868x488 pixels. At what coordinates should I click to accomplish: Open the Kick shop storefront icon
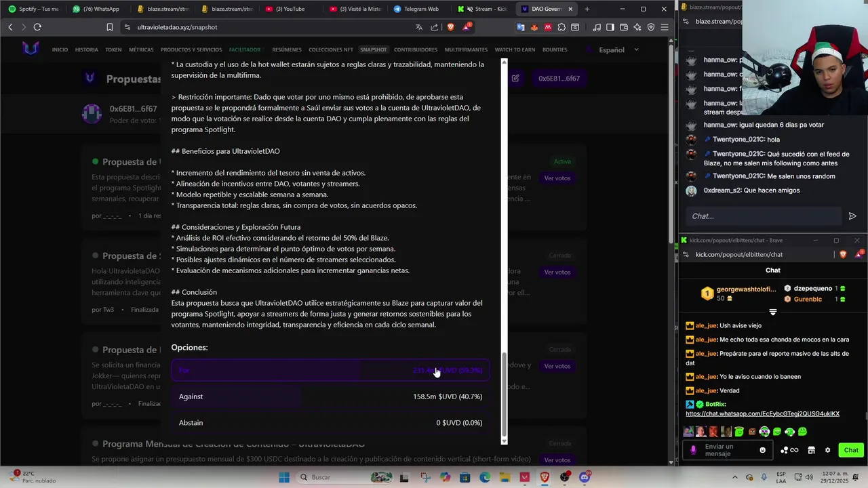(811, 450)
